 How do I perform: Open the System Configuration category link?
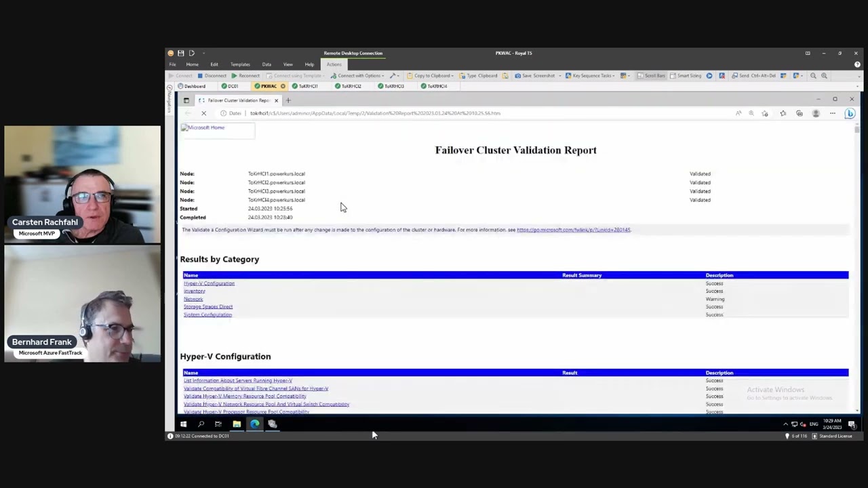(208, 314)
